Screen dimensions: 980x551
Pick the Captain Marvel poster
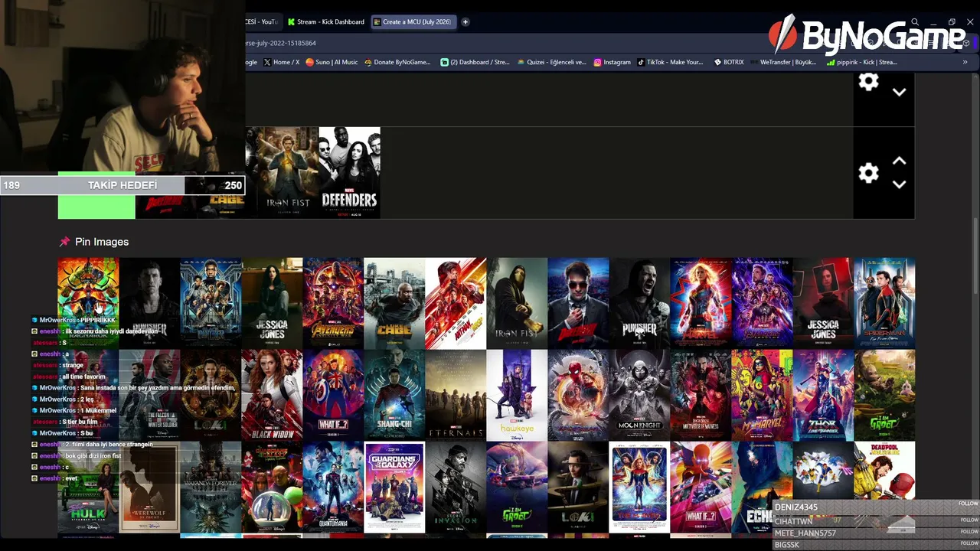pos(701,303)
